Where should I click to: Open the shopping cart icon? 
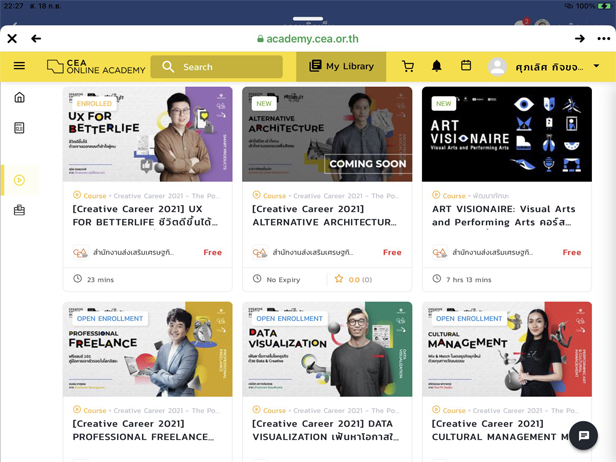(408, 66)
